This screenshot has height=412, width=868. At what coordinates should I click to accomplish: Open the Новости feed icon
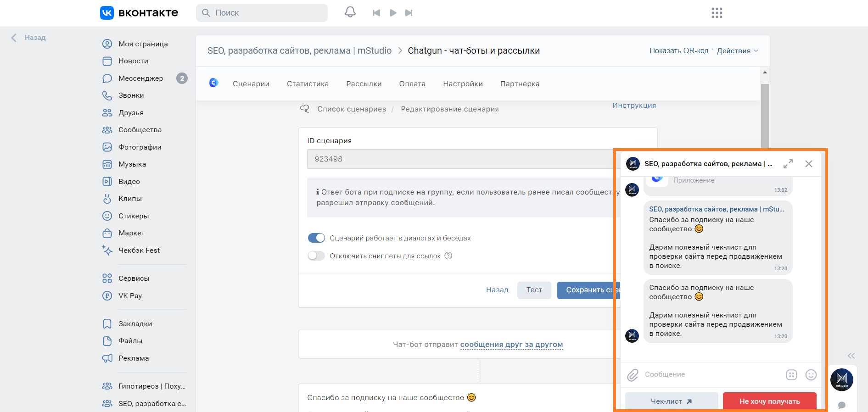107,61
